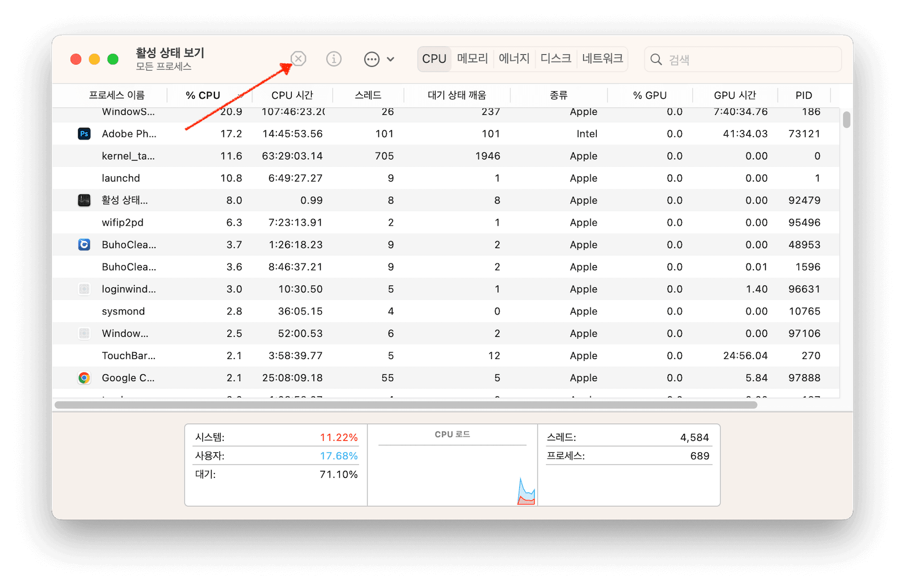905x588 pixels.
Task: Click the CPU 로드 graph
Action: point(453,475)
